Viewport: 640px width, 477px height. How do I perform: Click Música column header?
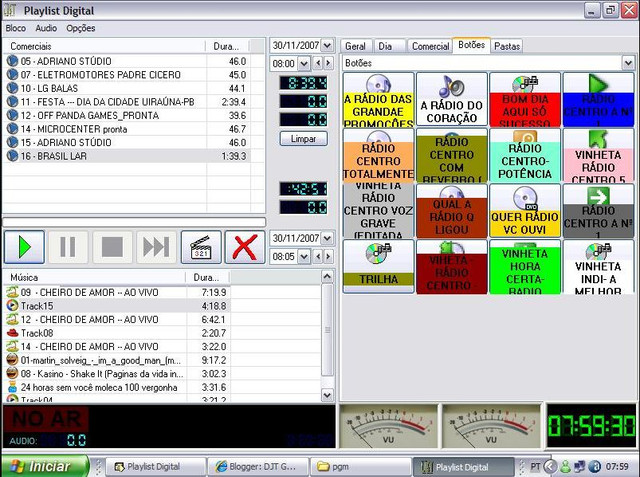[x=94, y=277]
